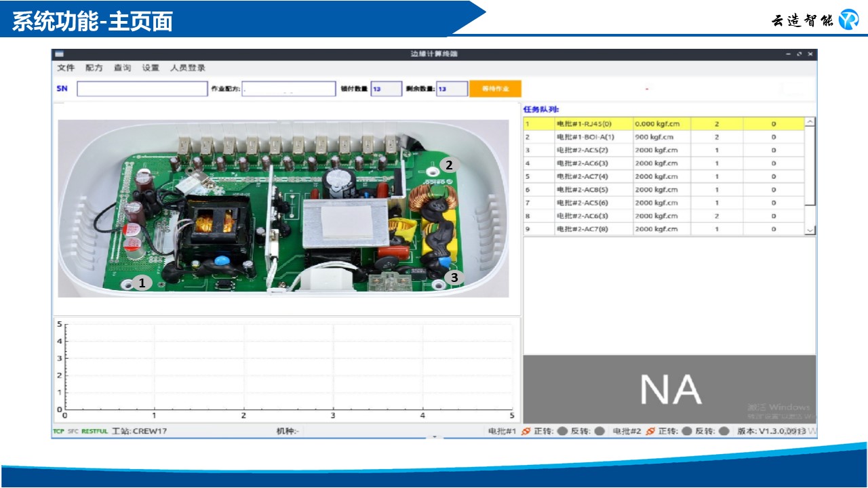This screenshot has height=488, width=868.
Task: Click the 云造智能 logo icon
Action: pyautogui.click(x=848, y=20)
